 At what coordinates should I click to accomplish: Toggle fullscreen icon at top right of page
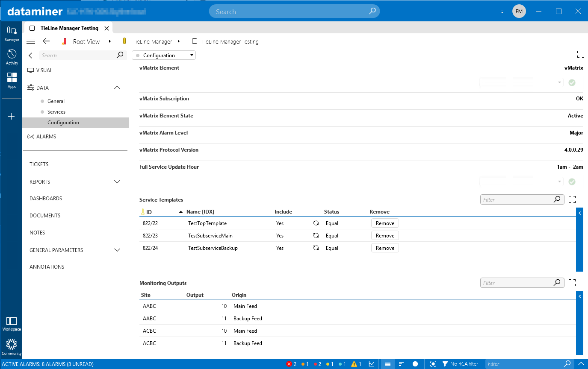580,54
